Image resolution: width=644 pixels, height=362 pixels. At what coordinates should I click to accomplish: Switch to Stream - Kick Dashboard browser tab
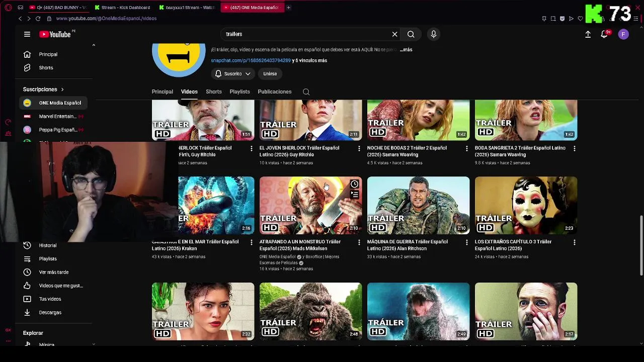click(x=123, y=8)
